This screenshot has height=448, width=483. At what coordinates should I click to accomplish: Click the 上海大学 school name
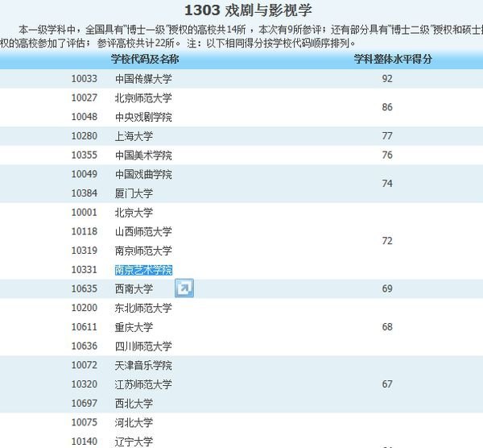tap(134, 136)
